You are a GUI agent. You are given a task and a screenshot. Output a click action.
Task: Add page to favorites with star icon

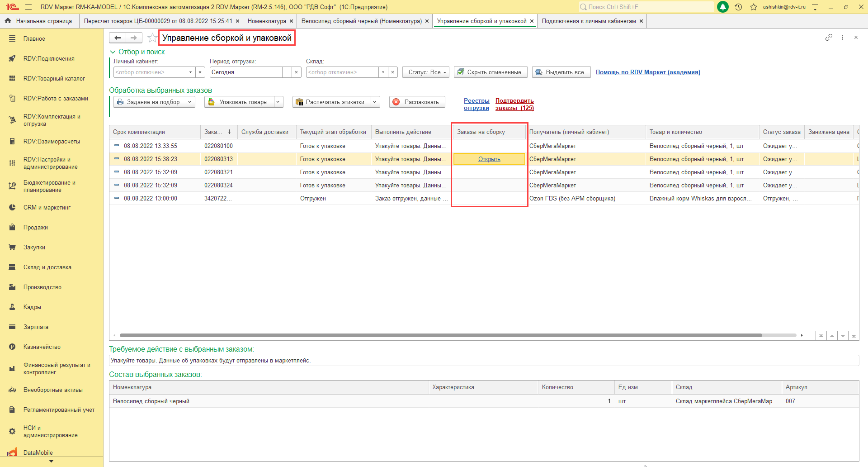(152, 38)
